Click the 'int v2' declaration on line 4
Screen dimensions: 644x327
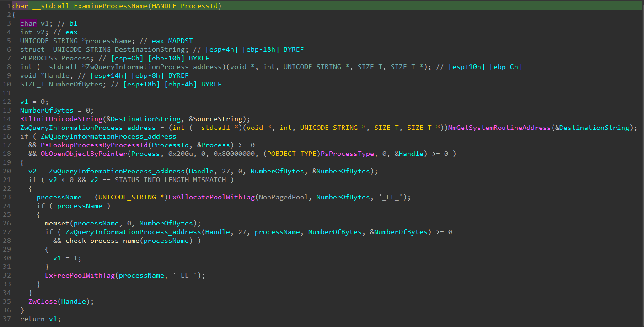coord(34,32)
